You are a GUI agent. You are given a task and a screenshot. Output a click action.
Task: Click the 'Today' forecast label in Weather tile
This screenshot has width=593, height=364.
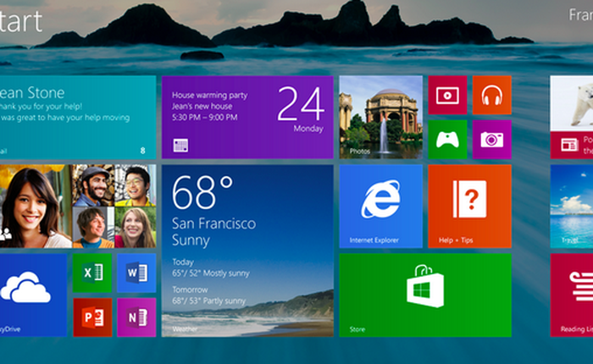click(183, 262)
